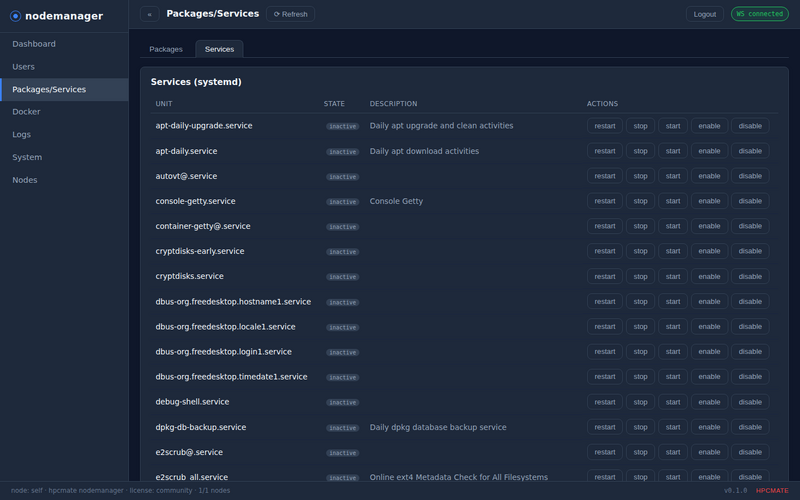This screenshot has width=800, height=500.
Task: Enable console-getty.service
Action: tap(709, 201)
